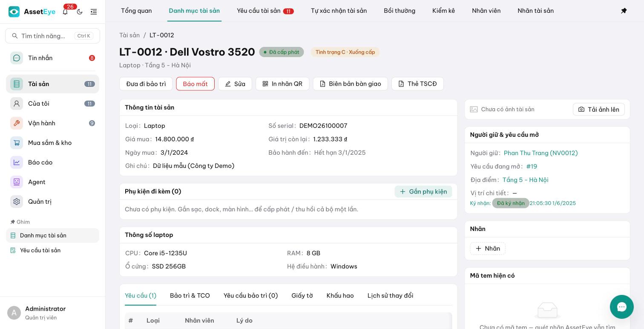Open Nhãn tài sản top tab

[x=535, y=11]
